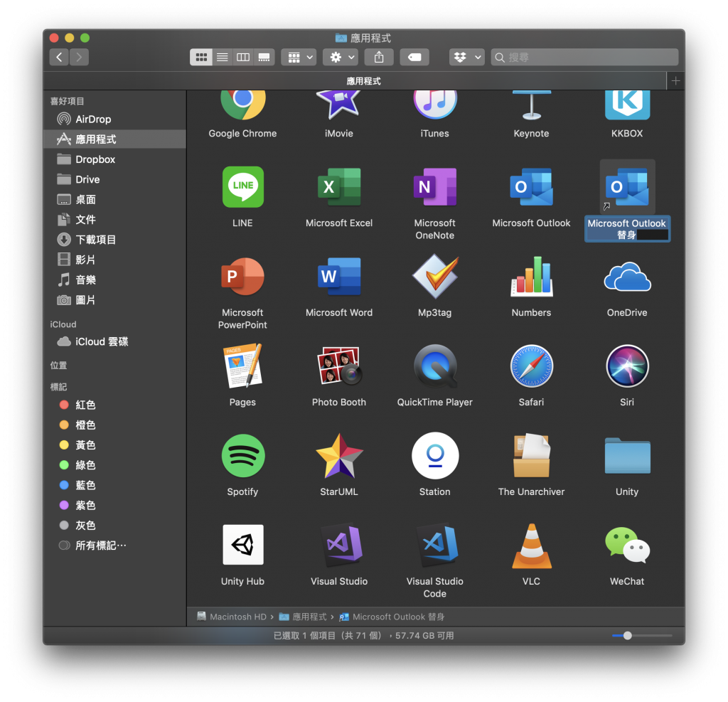Select the Microsoft Outlook 替身 alias icon
Screen dimensions: 728x702
[627, 187]
